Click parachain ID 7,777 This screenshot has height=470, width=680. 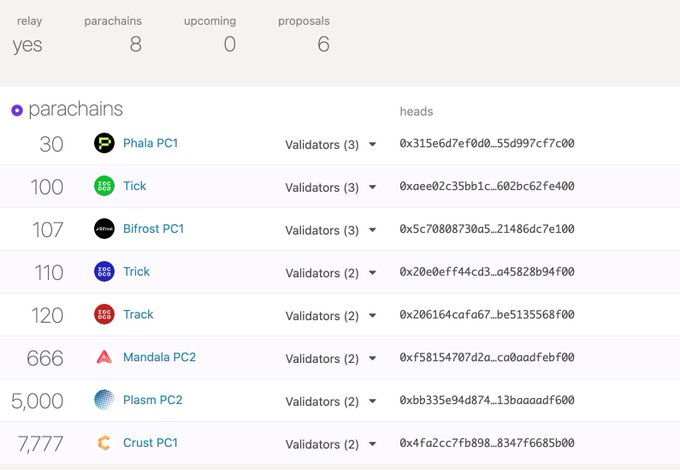click(x=40, y=444)
